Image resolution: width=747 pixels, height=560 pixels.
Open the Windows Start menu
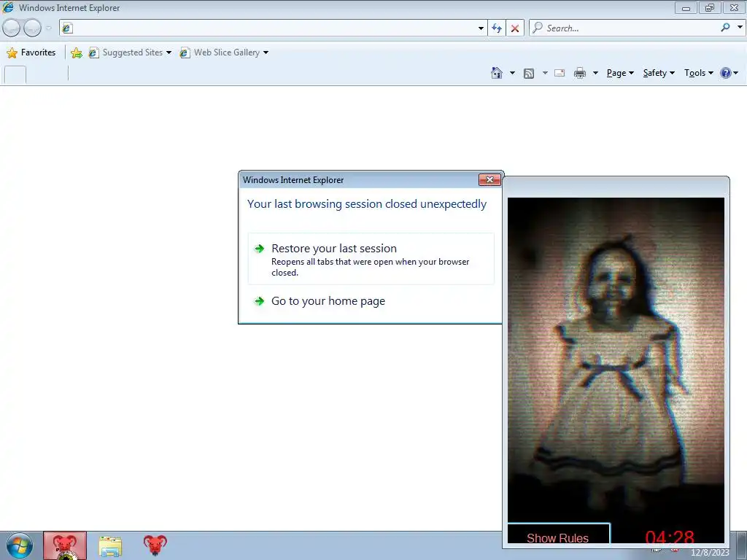(19, 546)
